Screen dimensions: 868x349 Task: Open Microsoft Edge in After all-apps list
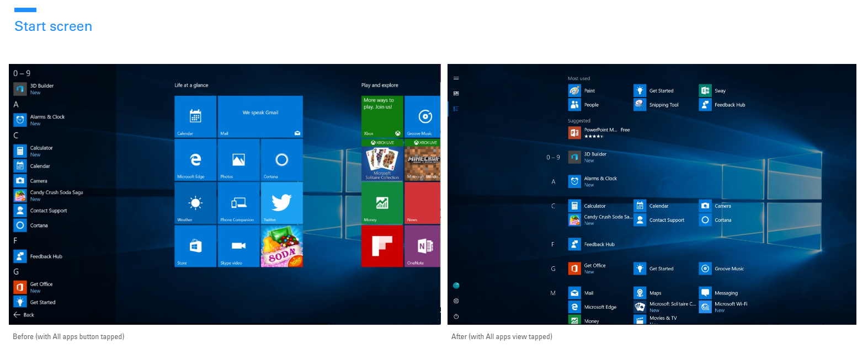coord(593,307)
